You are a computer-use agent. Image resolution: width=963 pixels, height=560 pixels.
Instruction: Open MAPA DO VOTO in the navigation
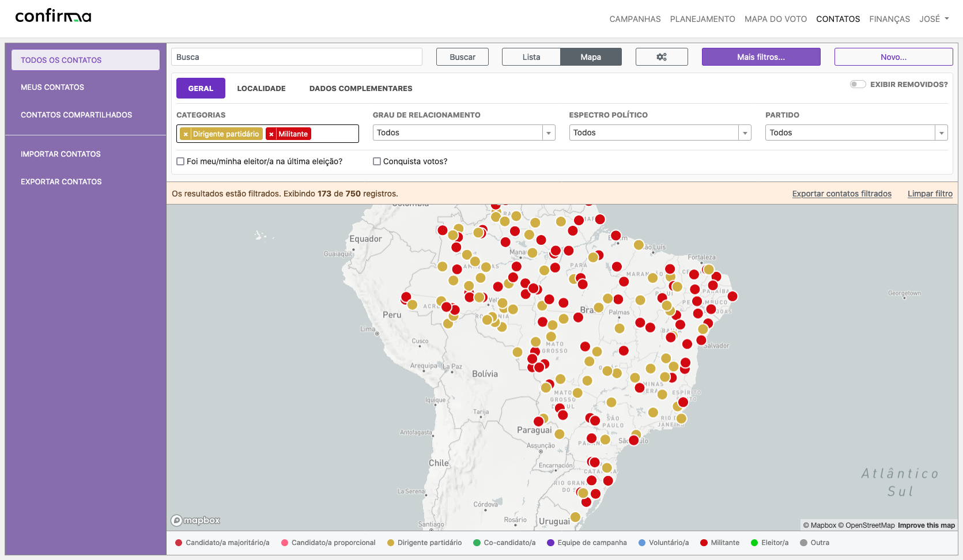[x=775, y=18]
